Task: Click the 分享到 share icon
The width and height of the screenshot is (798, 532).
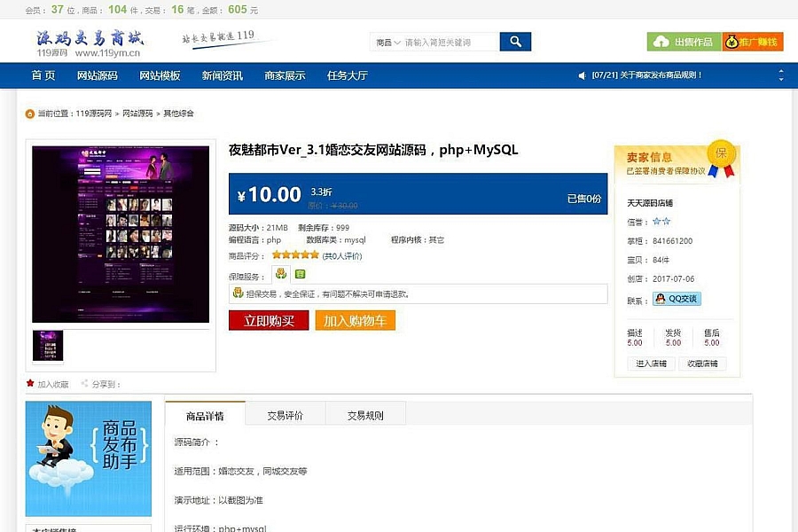Action: [x=84, y=383]
